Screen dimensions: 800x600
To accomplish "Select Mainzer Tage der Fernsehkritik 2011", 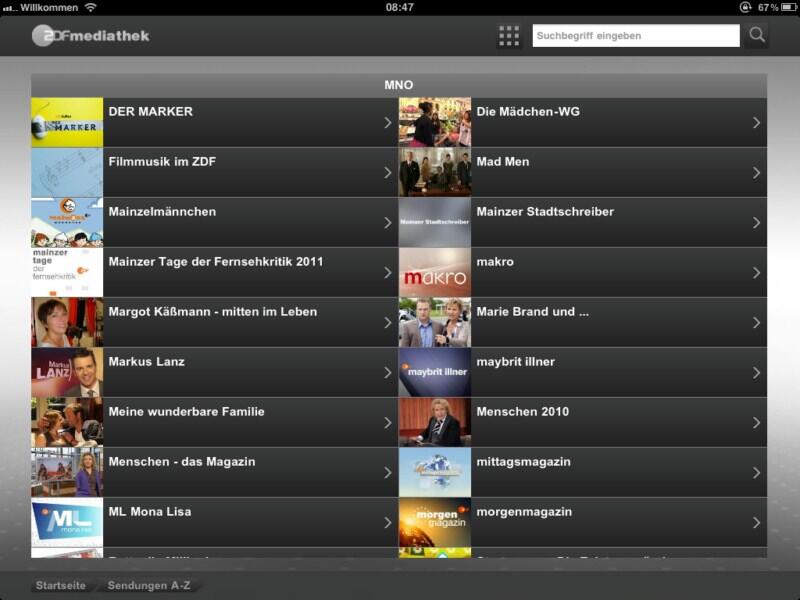I will (216, 262).
